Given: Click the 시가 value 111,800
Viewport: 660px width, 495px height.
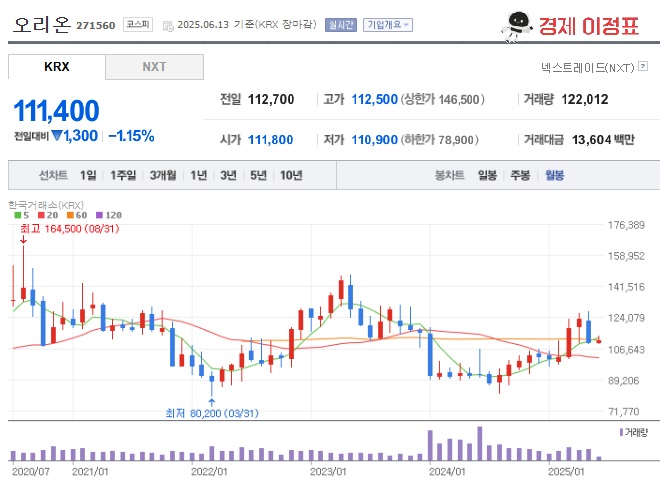Looking at the screenshot, I should pyautogui.click(x=271, y=139).
